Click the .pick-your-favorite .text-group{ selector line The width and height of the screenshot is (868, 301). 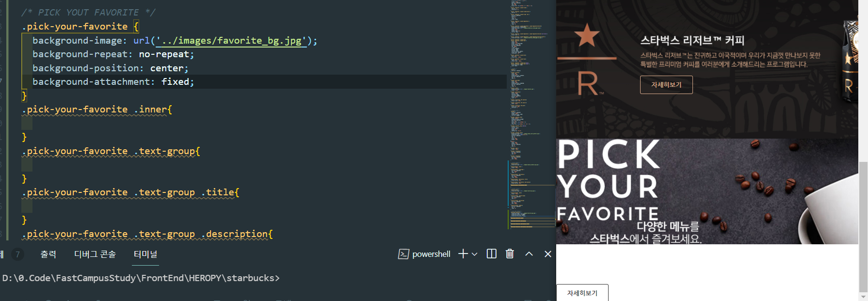(111, 151)
